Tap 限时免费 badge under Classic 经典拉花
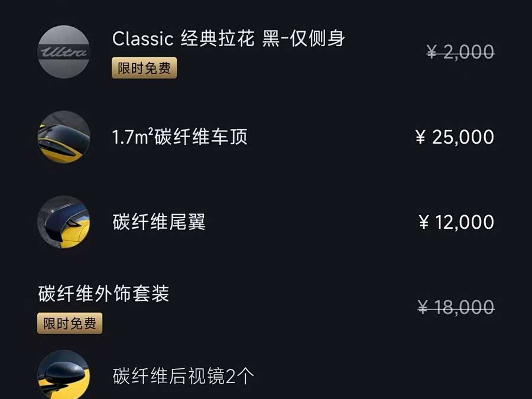The height and width of the screenshot is (399, 532). pos(144,68)
